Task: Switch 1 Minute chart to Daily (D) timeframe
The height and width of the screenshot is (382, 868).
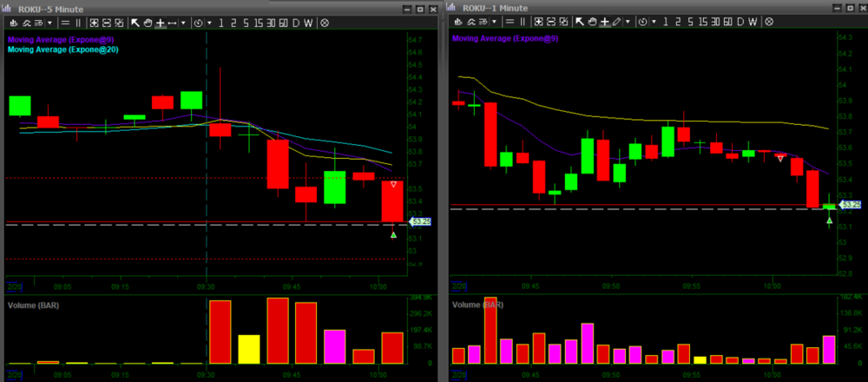Action: (x=740, y=23)
